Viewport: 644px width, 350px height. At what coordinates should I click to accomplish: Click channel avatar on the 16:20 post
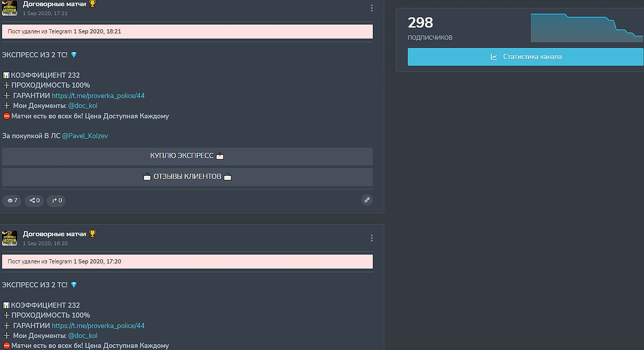point(9,238)
